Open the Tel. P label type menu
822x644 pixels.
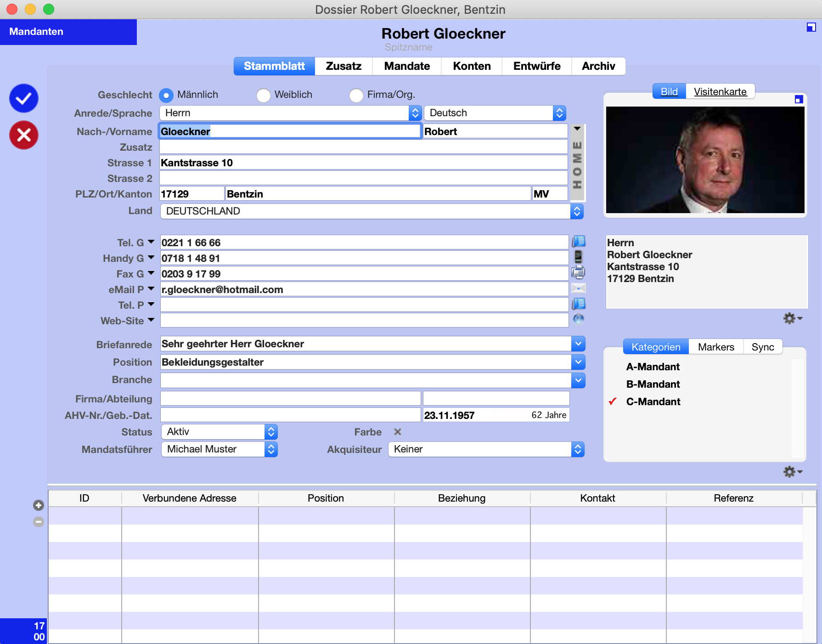point(151,304)
